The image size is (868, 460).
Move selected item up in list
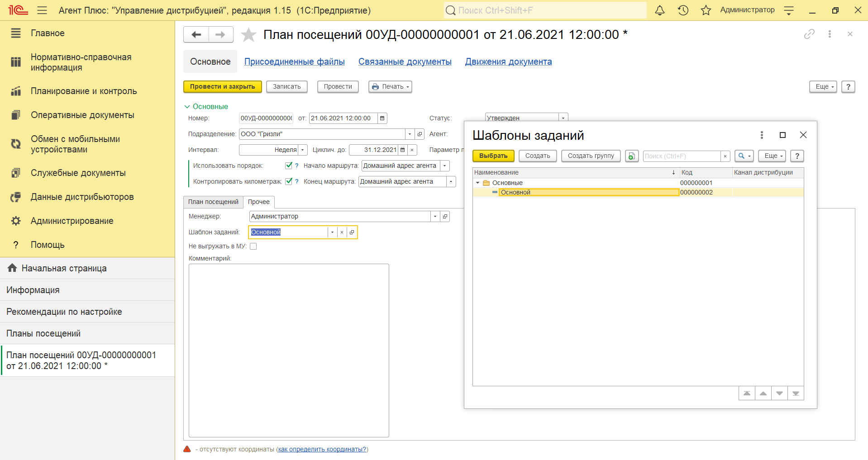(x=763, y=393)
